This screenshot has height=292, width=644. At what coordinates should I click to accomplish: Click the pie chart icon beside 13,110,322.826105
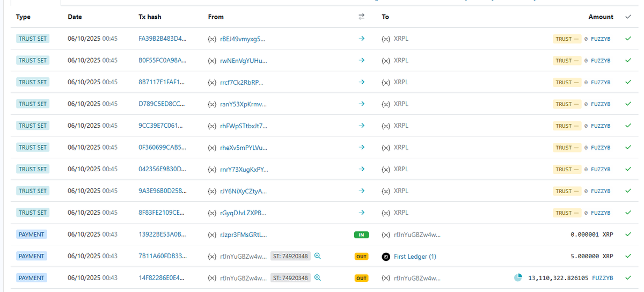tap(518, 278)
